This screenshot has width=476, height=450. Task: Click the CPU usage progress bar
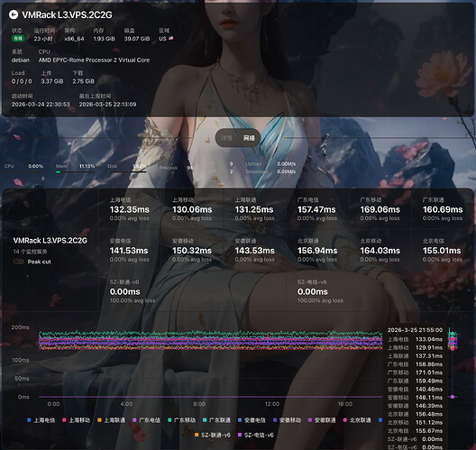[x=23, y=172]
